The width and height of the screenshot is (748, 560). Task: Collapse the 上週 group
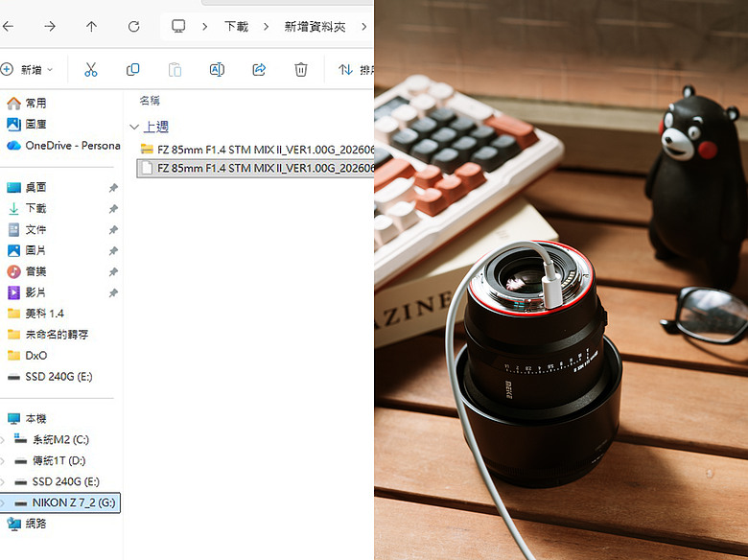(134, 127)
